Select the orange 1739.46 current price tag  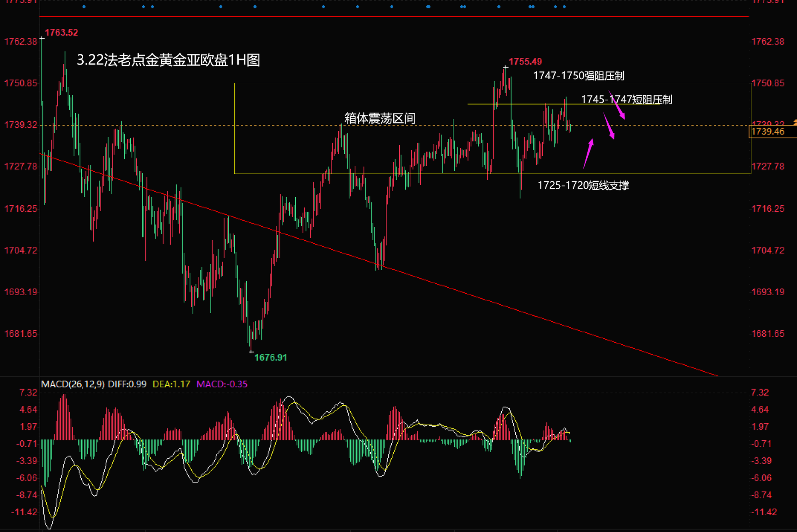(768, 132)
